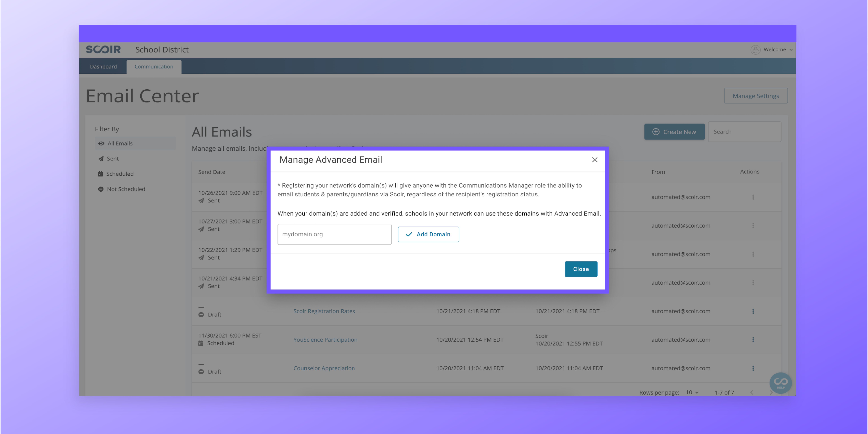Click draft icon in Scoir Registration Rates row

click(201, 315)
